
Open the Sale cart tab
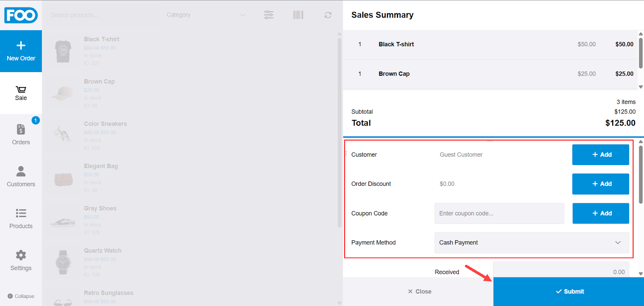(x=21, y=93)
